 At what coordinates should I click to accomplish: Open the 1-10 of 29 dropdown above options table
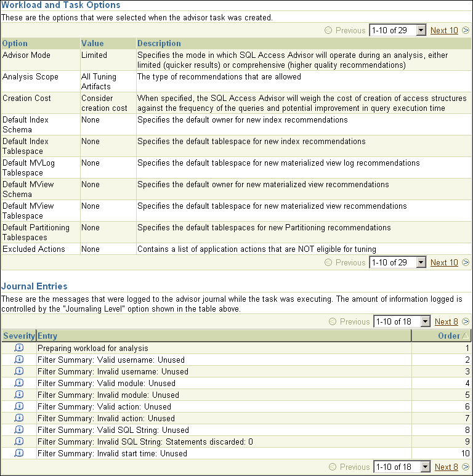tap(397, 30)
